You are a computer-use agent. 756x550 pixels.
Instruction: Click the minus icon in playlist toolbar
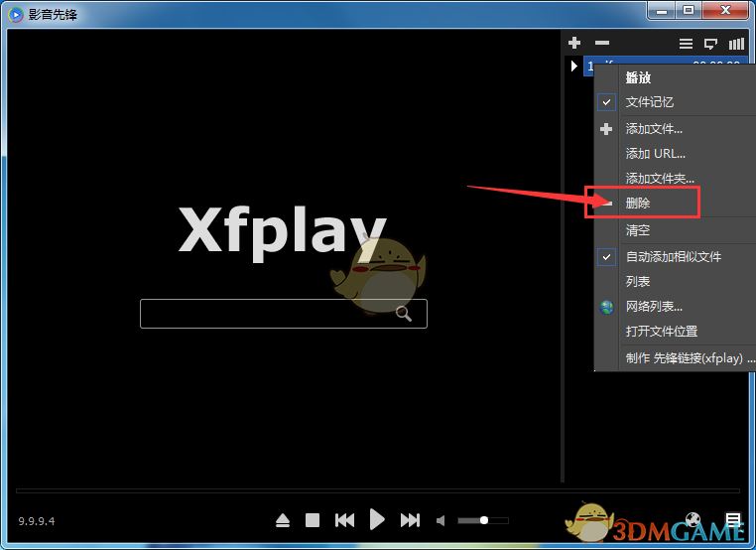601,43
